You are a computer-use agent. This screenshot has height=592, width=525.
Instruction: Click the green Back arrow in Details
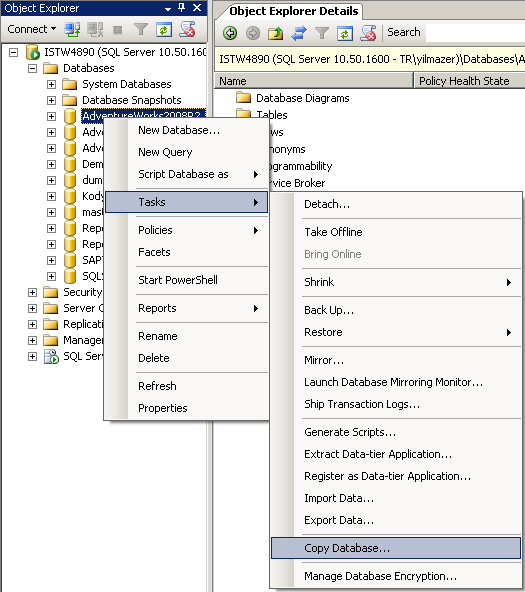pyautogui.click(x=230, y=33)
